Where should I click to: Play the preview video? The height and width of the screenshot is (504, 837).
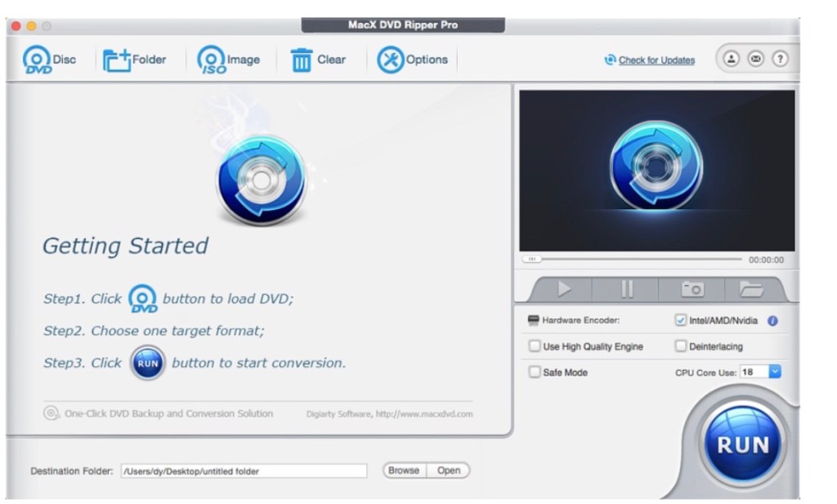(563, 289)
